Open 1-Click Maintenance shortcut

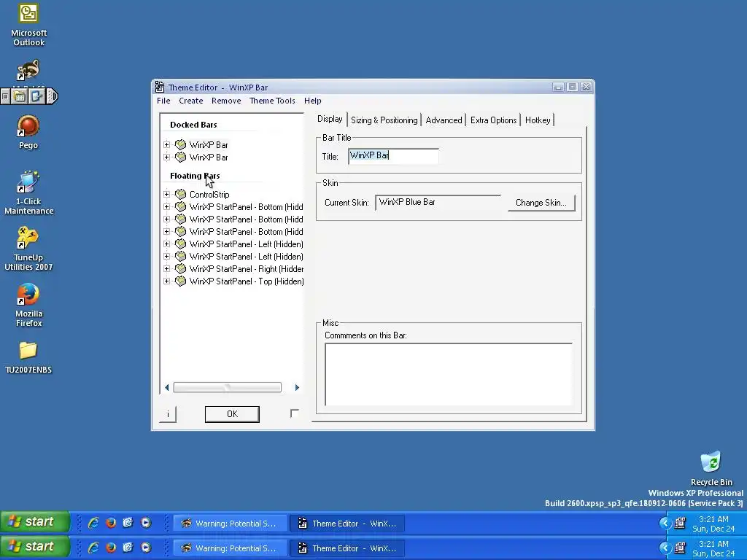[x=28, y=192]
